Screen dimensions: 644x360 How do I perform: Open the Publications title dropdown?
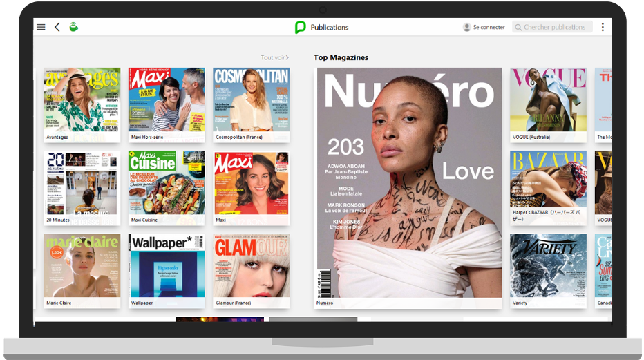[x=330, y=27]
